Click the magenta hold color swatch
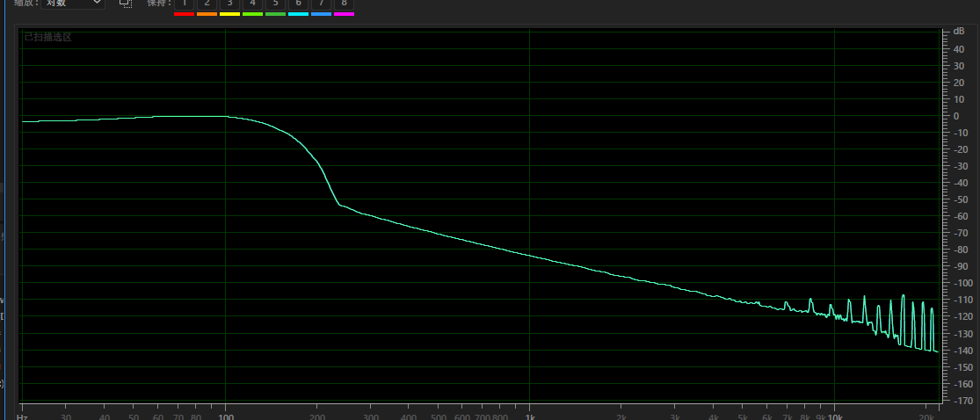The width and height of the screenshot is (980, 420). pos(344,14)
